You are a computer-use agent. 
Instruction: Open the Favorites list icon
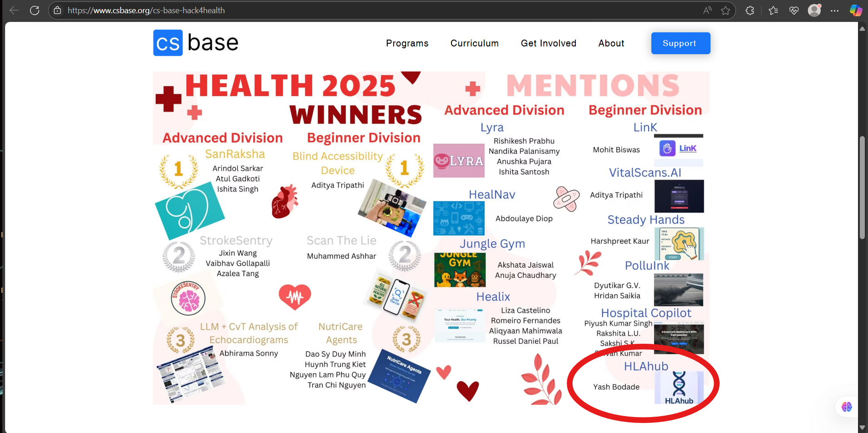[x=773, y=10]
